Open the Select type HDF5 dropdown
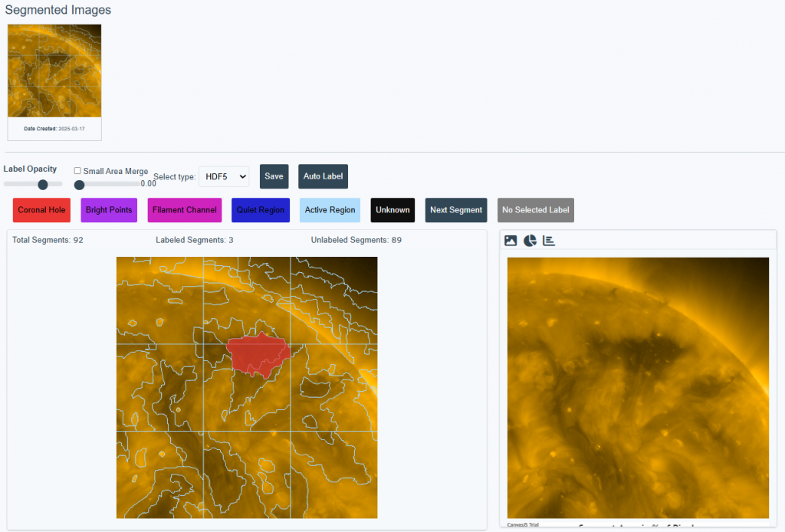 pos(224,176)
